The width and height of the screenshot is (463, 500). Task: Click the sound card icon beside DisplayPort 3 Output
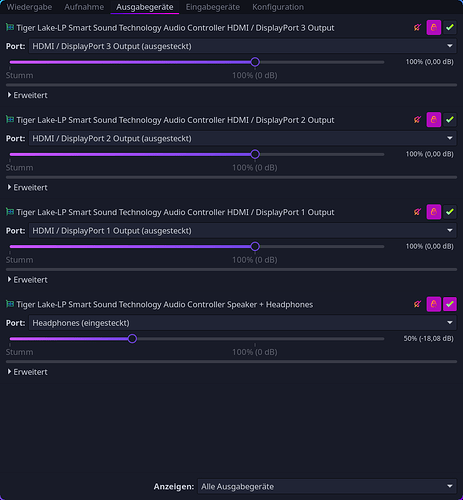pos(10,27)
